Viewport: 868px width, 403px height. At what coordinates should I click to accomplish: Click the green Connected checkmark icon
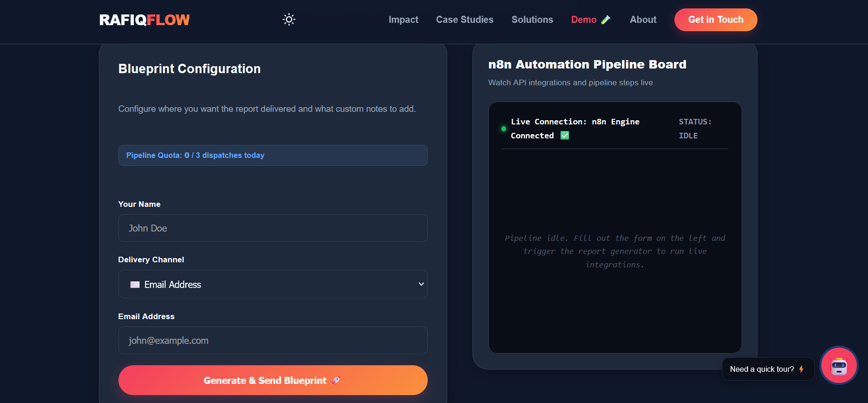(x=565, y=136)
